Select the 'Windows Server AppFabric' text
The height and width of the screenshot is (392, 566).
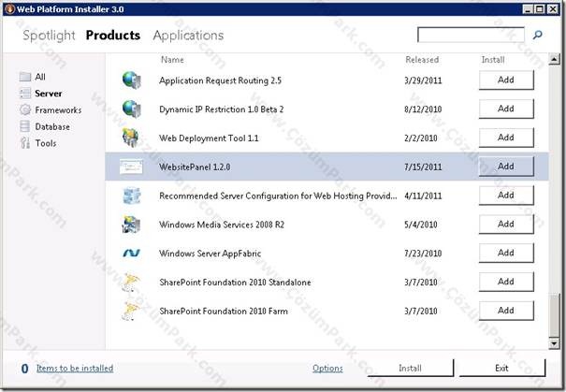point(210,254)
